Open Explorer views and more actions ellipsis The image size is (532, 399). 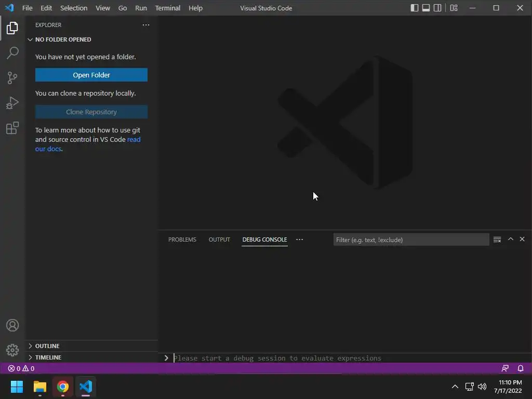point(146,25)
